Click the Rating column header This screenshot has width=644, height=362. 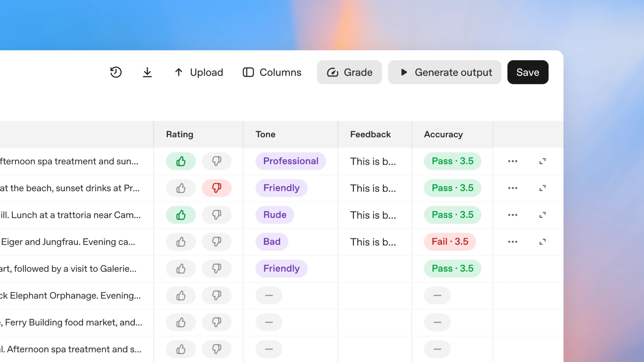(x=179, y=134)
